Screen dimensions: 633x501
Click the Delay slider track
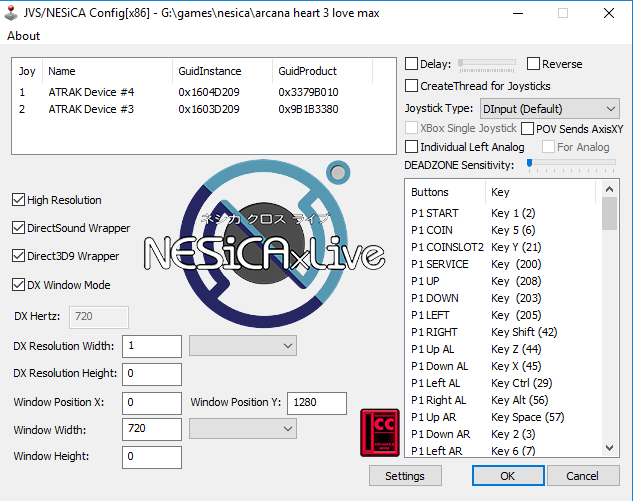[487, 64]
